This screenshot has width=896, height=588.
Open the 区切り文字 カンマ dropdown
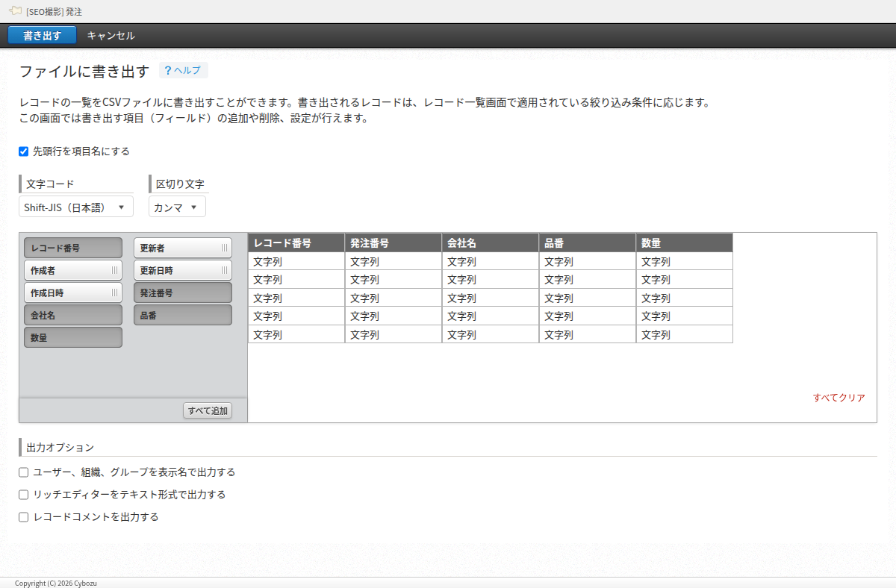tap(177, 207)
